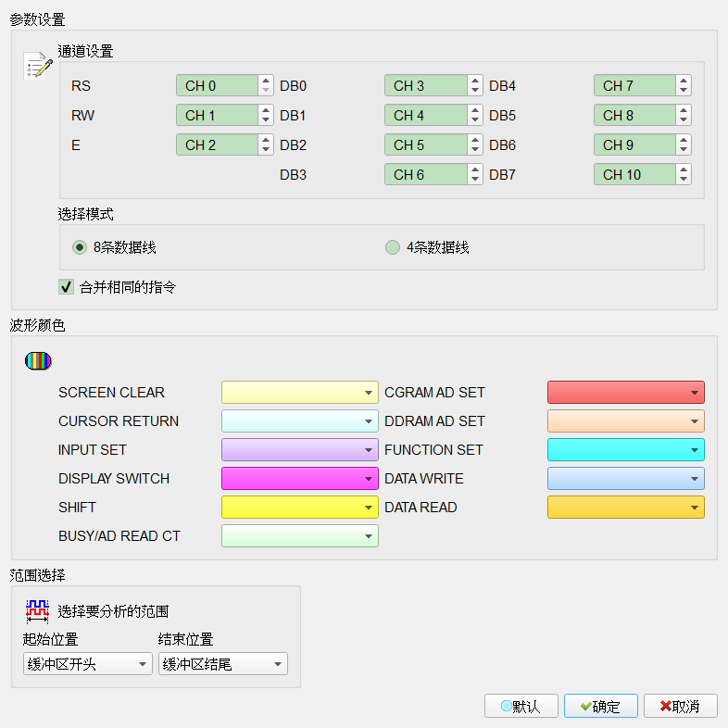Click the channel settings notepad icon
This screenshot has width=728, height=728.
38,66
